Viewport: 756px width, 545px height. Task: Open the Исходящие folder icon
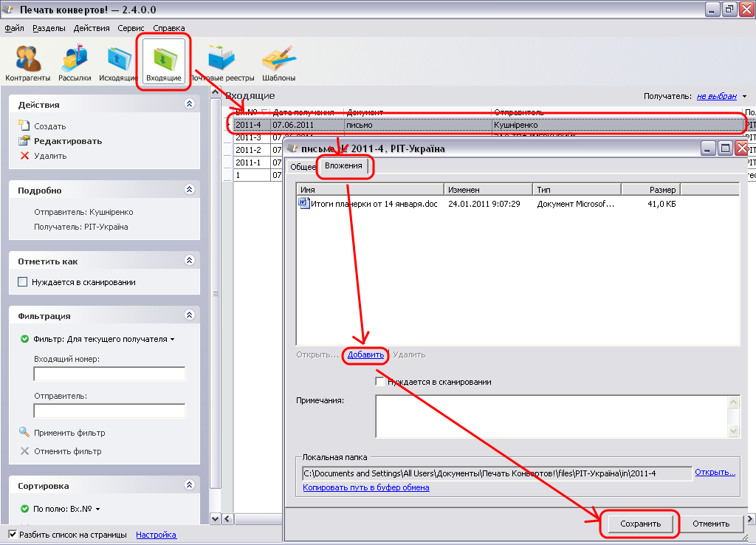point(119,58)
